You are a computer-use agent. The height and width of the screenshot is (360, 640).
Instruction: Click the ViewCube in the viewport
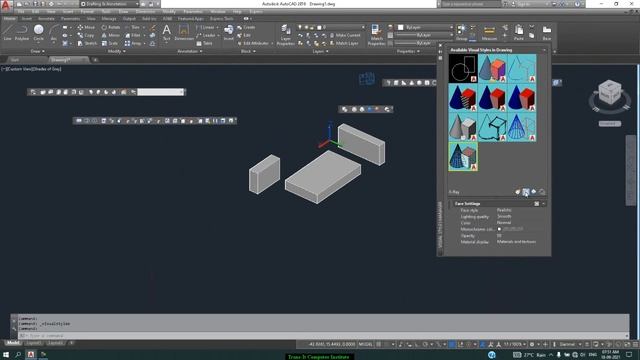click(x=610, y=92)
